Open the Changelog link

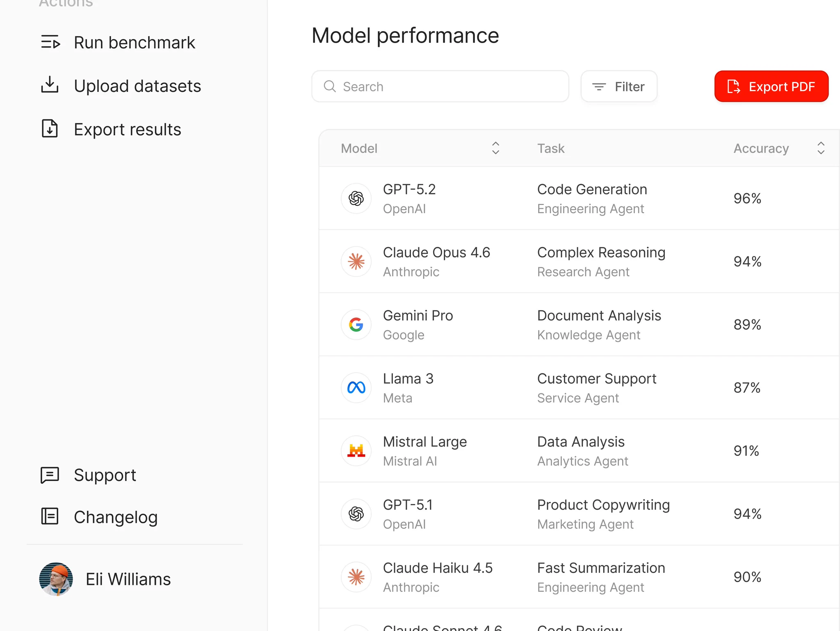[x=99, y=517]
